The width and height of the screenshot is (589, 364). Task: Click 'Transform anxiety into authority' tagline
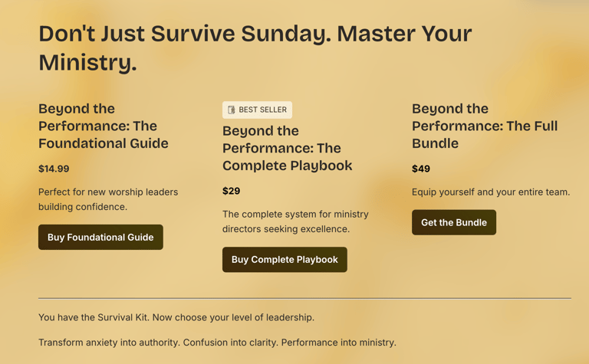(x=217, y=343)
